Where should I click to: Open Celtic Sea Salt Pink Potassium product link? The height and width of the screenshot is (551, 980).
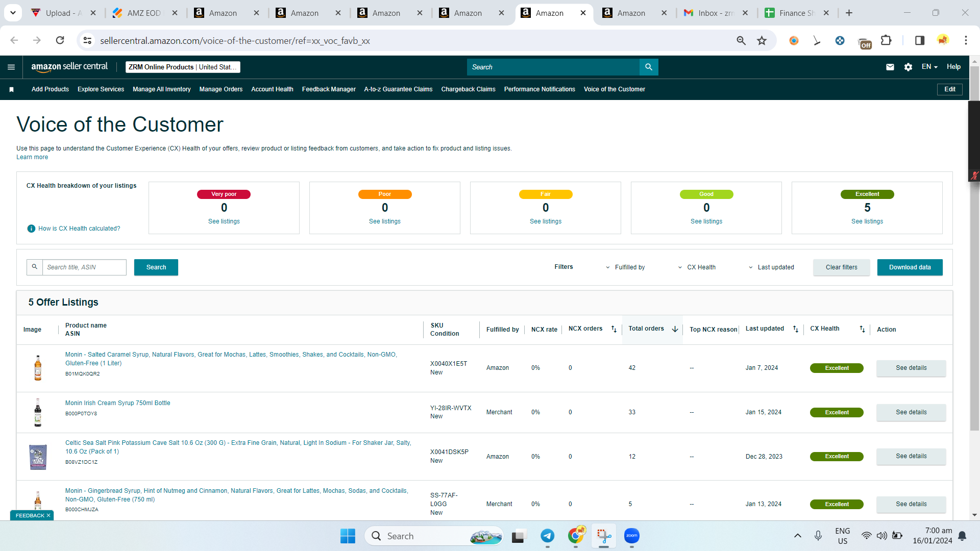pos(238,447)
